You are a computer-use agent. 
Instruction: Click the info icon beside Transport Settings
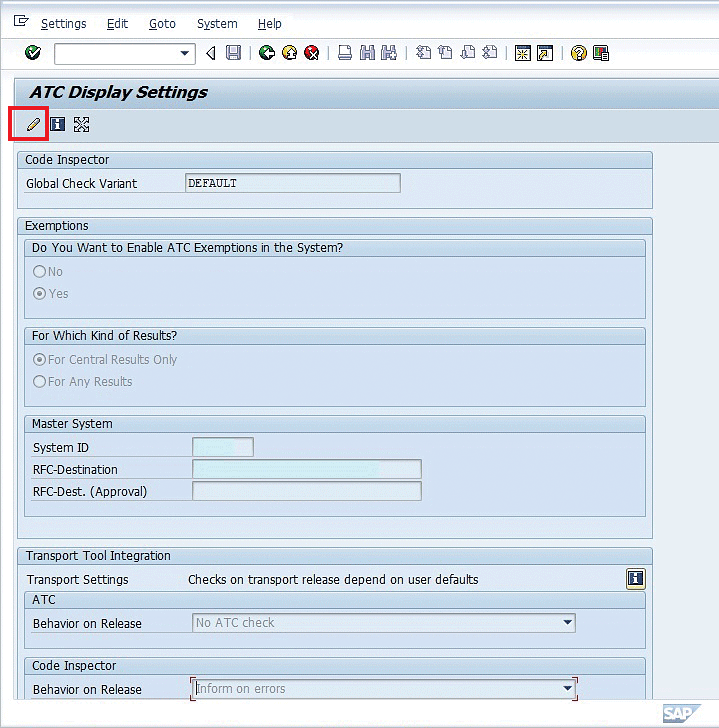(x=634, y=579)
